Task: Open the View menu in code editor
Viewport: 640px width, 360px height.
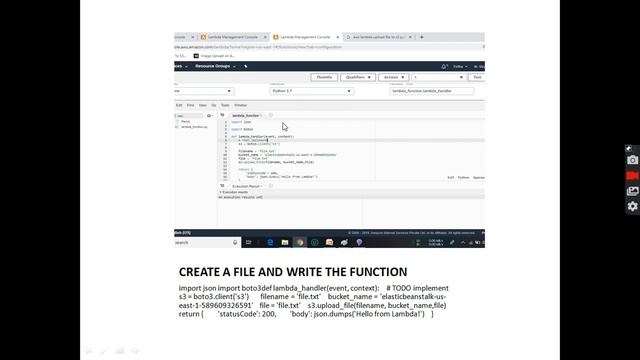Action: click(202, 105)
